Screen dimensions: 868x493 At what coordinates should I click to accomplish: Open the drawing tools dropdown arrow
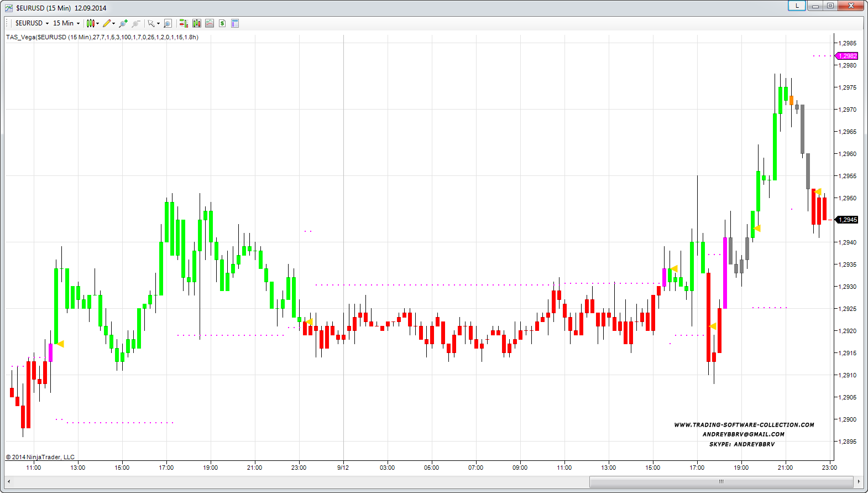click(114, 23)
